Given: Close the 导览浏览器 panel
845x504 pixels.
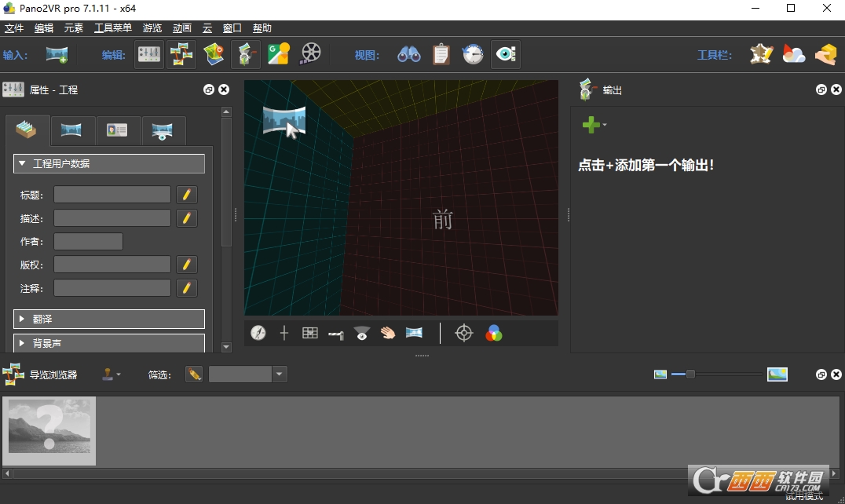Looking at the screenshot, I should click(x=836, y=374).
